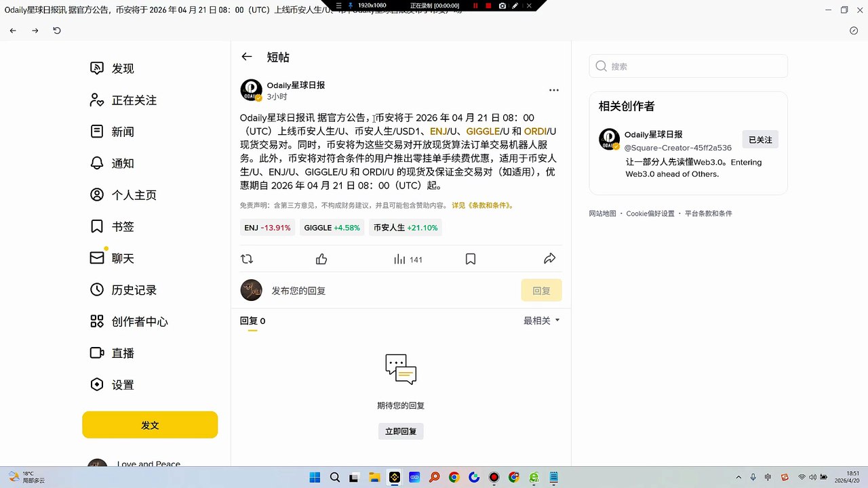
Task: Open Chrome from taskbar
Action: [x=454, y=477]
